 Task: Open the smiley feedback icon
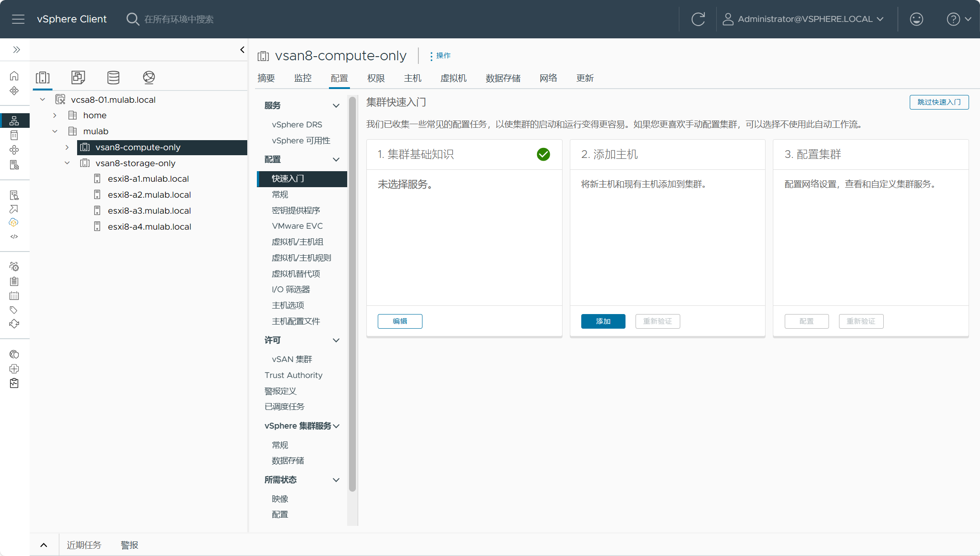pyautogui.click(x=916, y=19)
